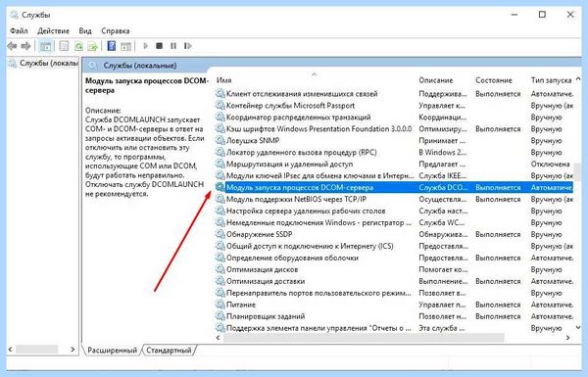Select Немедленные подключения Windows - регистратор row

coord(395,222)
